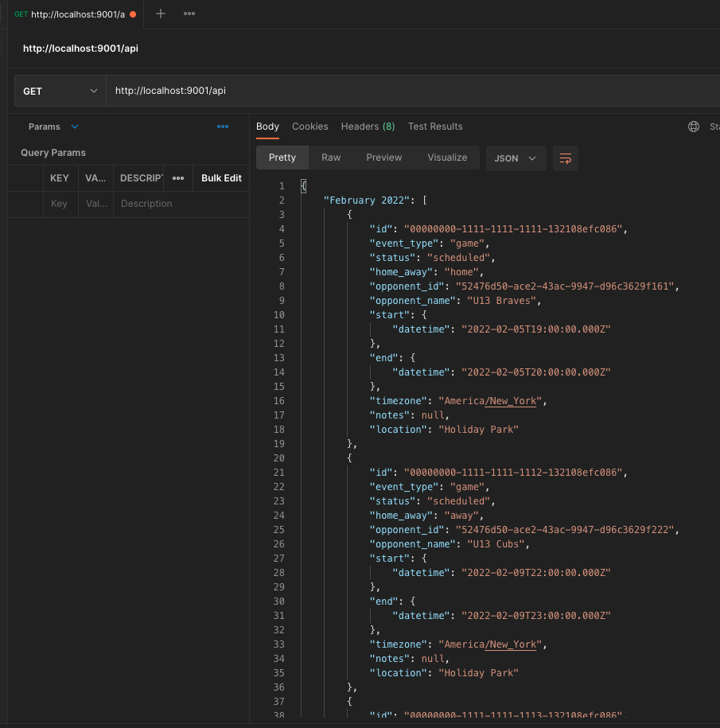
Task: Select the Visualize view mode
Action: pyautogui.click(x=447, y=158)
